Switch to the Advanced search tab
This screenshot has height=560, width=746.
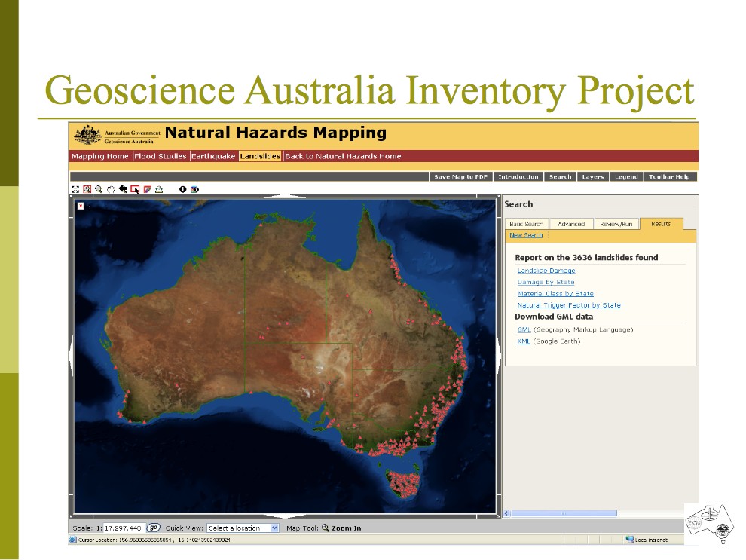tap(570, 224)
